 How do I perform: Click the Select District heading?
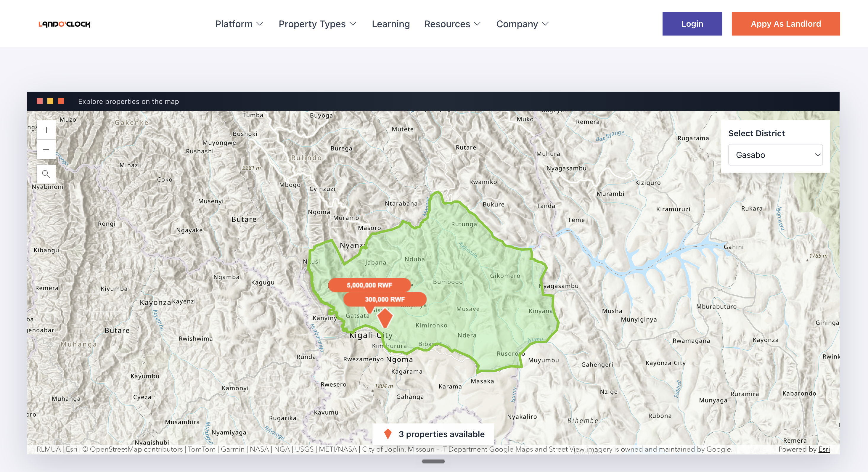click(x=756, y=133)
